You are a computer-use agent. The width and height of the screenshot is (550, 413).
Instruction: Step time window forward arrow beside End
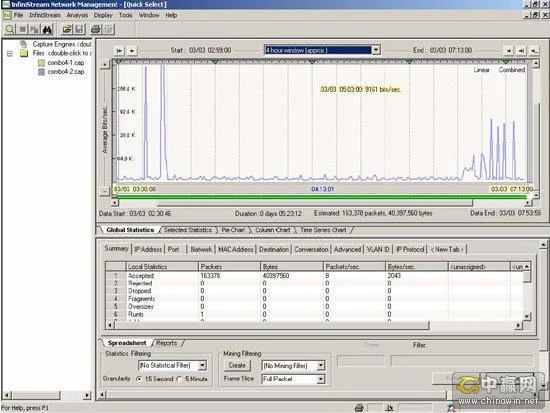509,51
